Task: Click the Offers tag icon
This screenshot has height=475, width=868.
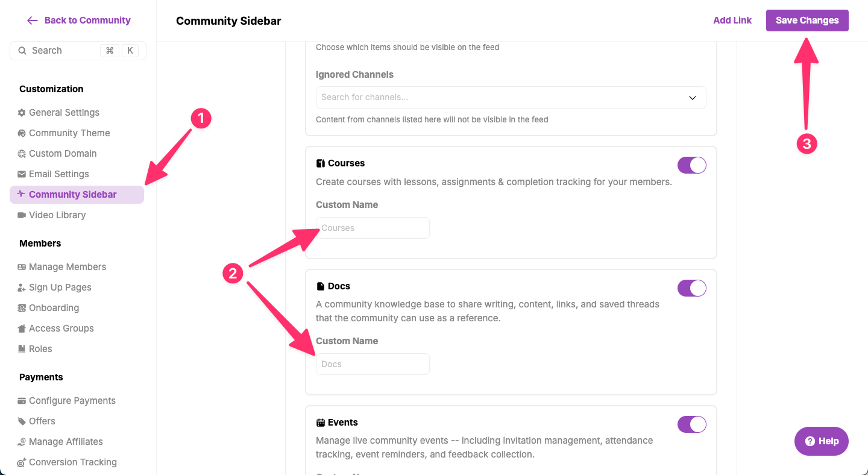Action: tap(22, 421)
